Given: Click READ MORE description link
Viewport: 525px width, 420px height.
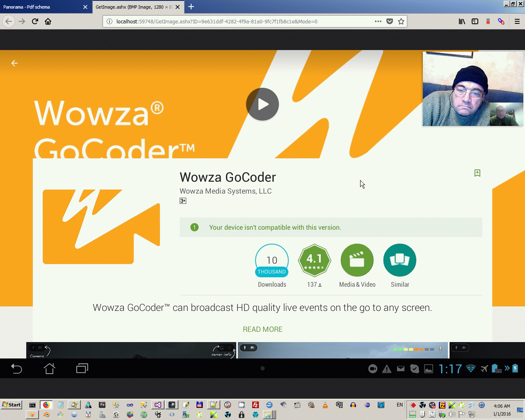Looking at the screenshot, I should coord(262,329).
